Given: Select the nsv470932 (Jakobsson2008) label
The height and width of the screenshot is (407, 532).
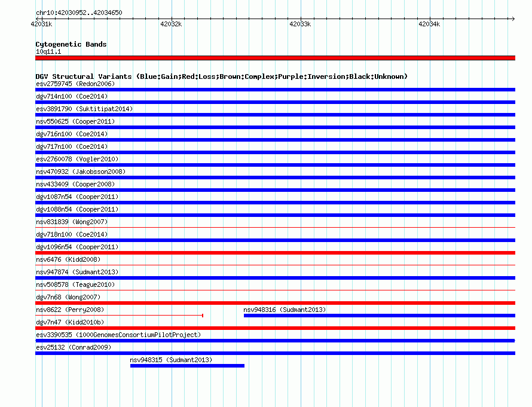Looking at the screenshot, I should [x=81, y=172].
